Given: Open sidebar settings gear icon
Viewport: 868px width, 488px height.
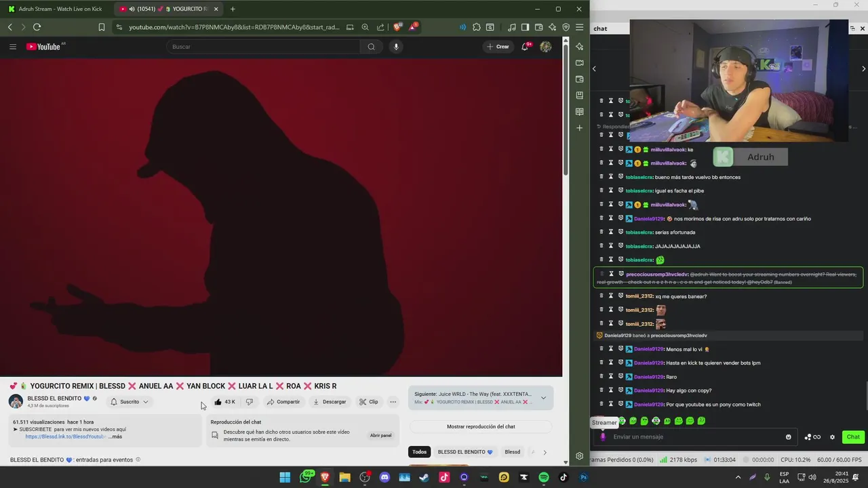Looking at the screenshot, I should 579,456.
